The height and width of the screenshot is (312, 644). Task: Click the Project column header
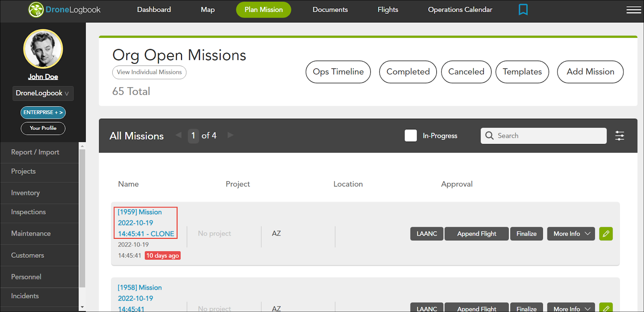point(238,184)
